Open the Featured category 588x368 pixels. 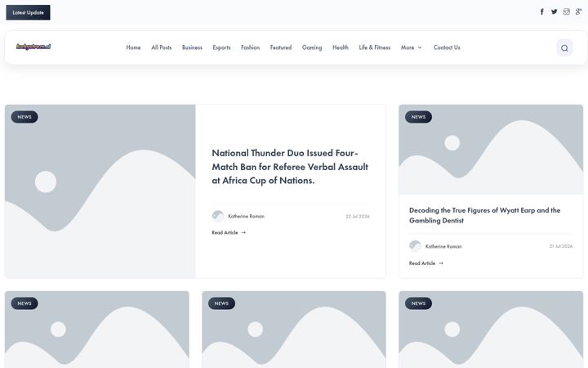pos(280,47)
